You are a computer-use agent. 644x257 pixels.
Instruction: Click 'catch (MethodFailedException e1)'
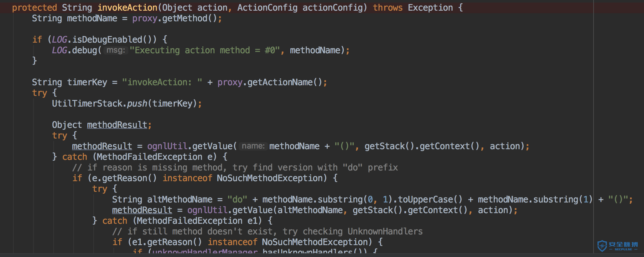[x=182, y=221]
